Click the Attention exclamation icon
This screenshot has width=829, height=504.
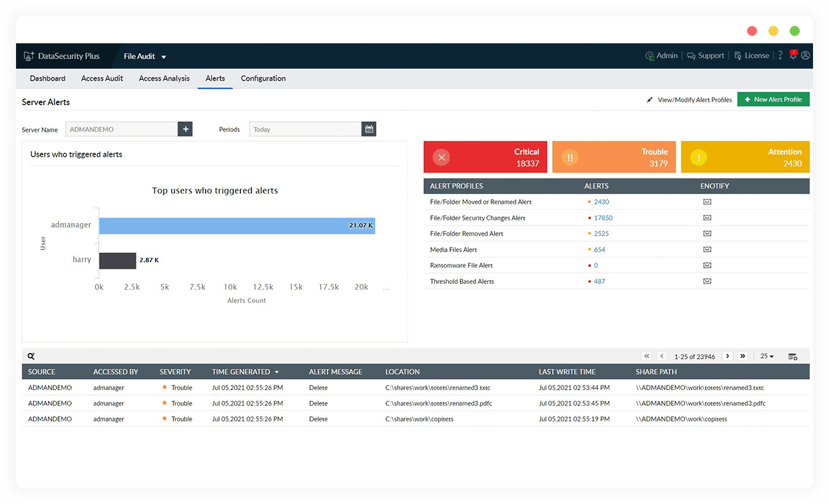(698, 157)
